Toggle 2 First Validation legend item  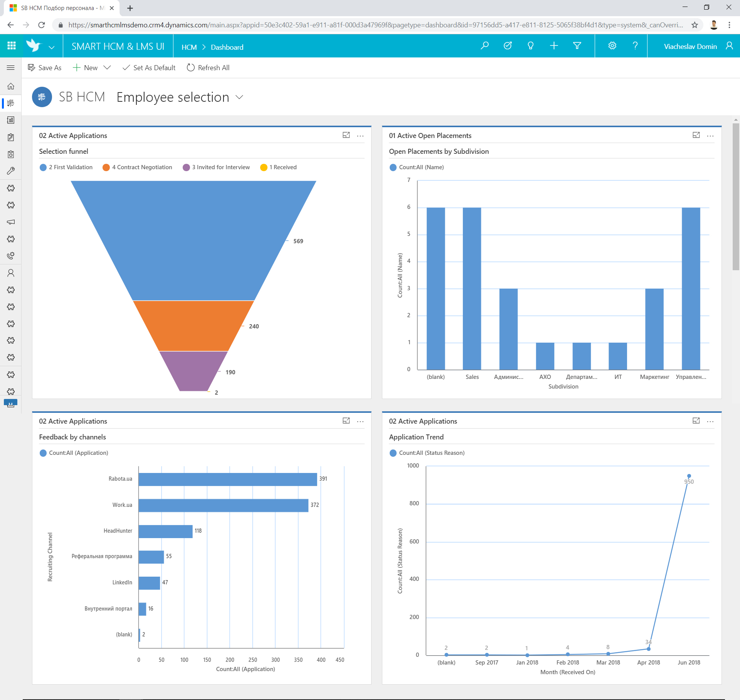coord(66,167)
